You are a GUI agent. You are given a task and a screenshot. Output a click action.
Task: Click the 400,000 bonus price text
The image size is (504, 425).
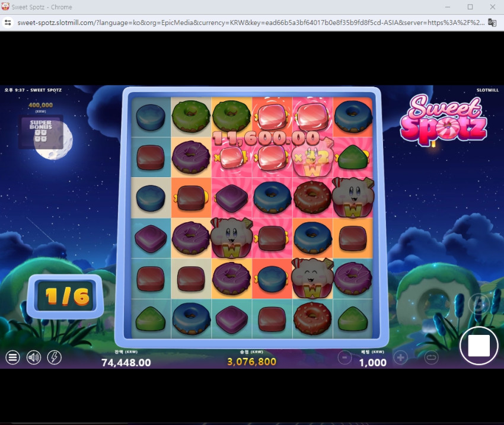click(40, 105)
